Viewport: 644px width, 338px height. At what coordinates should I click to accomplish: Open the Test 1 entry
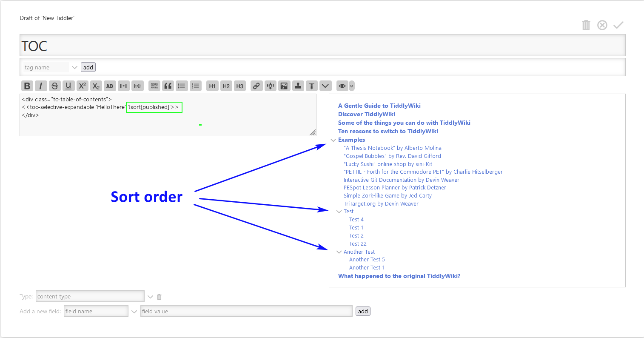point(356,228)
